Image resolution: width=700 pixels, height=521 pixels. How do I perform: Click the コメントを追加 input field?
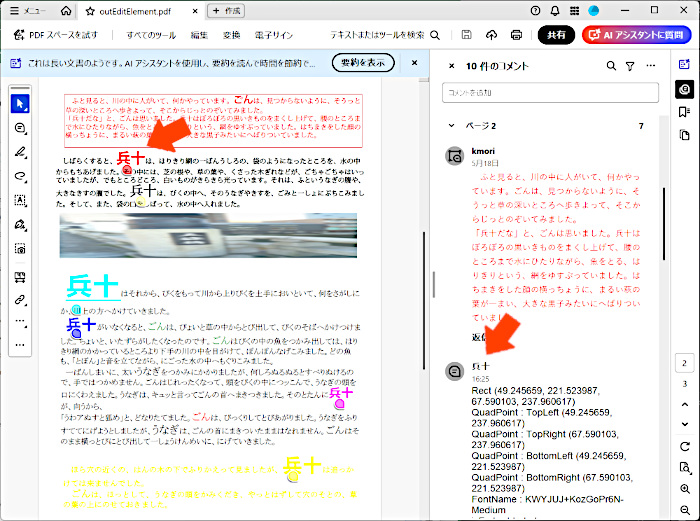(x=550, y=92)
